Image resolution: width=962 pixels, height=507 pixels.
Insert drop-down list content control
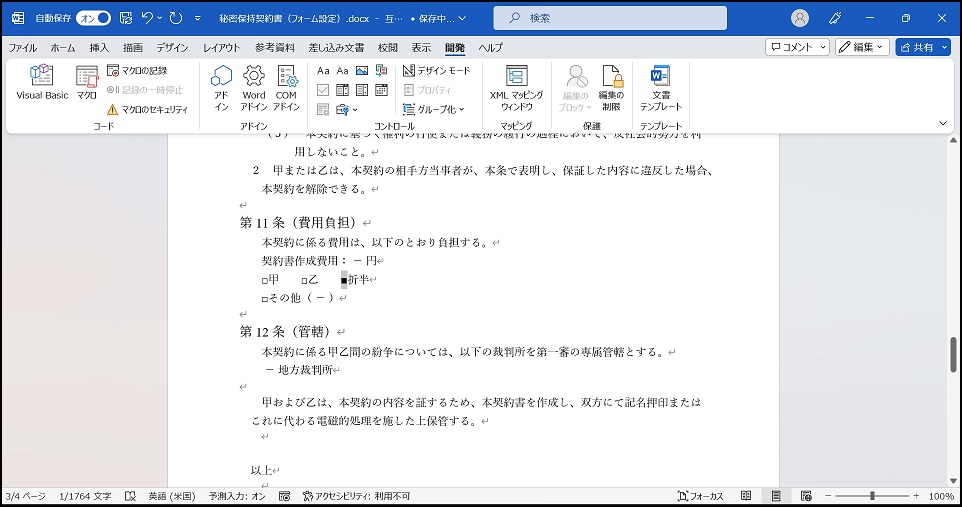[362, 90]
